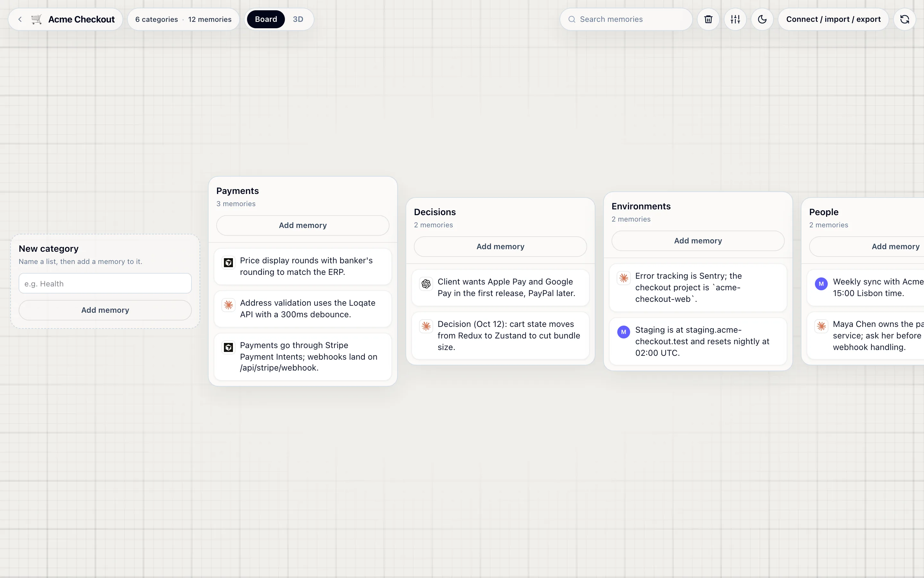Image resolution: width=924 pixels, height=578 pixels.
Task: Click the shopping cart project icon
Action: pos(37,19)
